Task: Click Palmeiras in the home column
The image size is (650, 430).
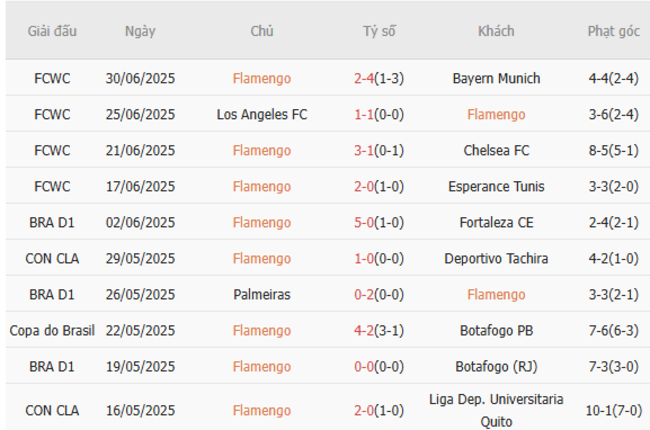Action: click(x=261, y=294)
